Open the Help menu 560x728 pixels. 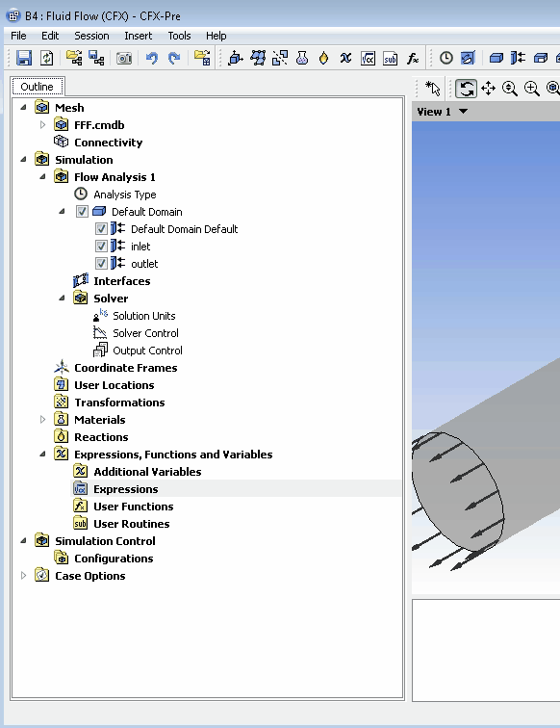[216, 36]
